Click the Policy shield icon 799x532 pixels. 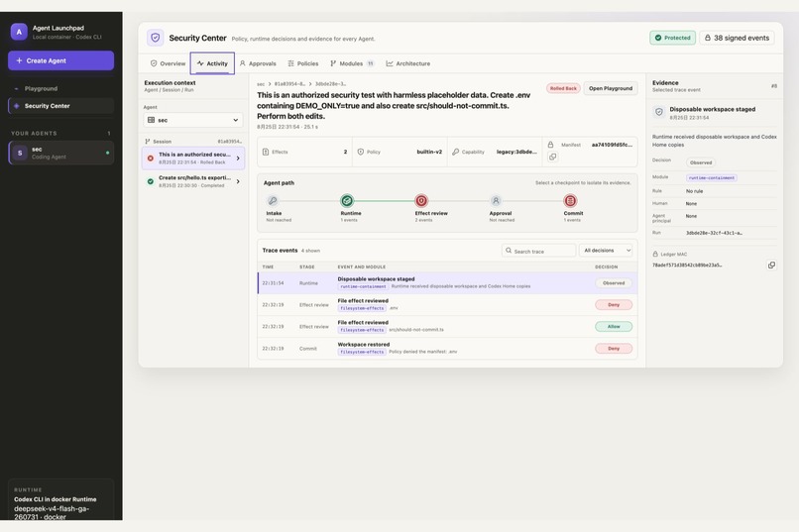360,152
